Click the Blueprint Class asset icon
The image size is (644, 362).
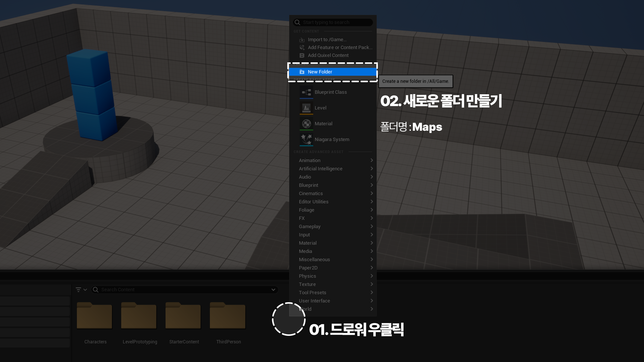(306, 92)
